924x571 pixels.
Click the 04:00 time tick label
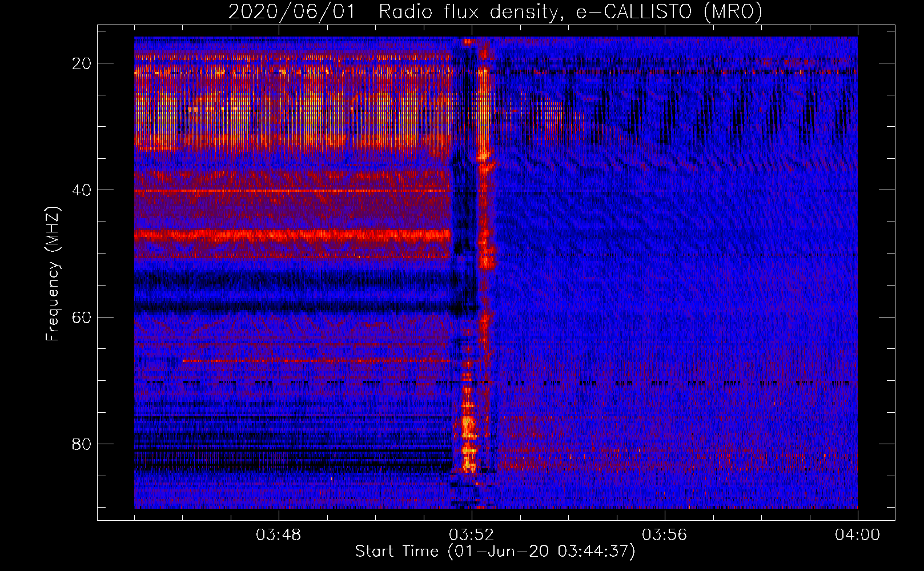(x=858, y=535)
